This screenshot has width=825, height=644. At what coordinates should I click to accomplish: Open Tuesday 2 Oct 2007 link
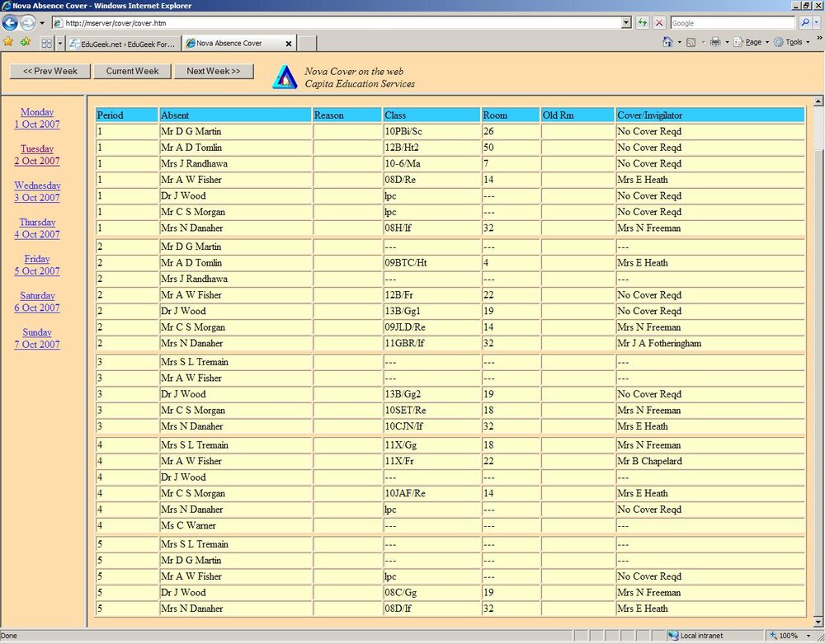(37, 155)
